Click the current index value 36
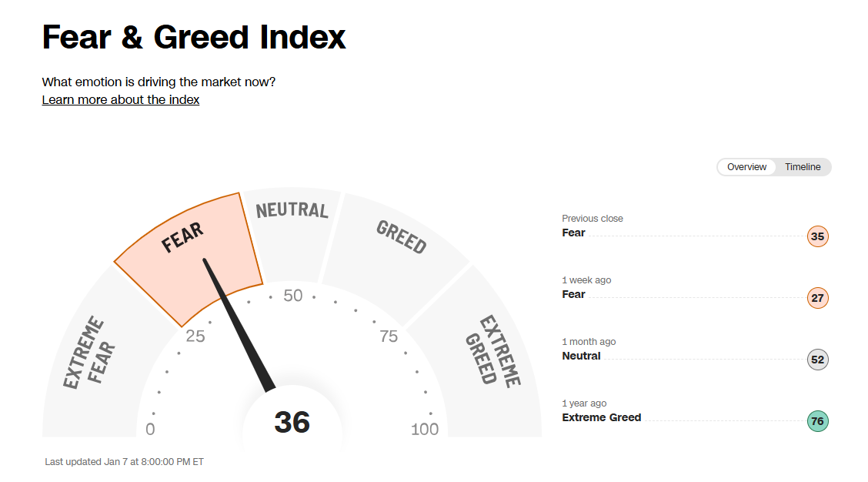The image size is (868, 482). click(292, 422)
